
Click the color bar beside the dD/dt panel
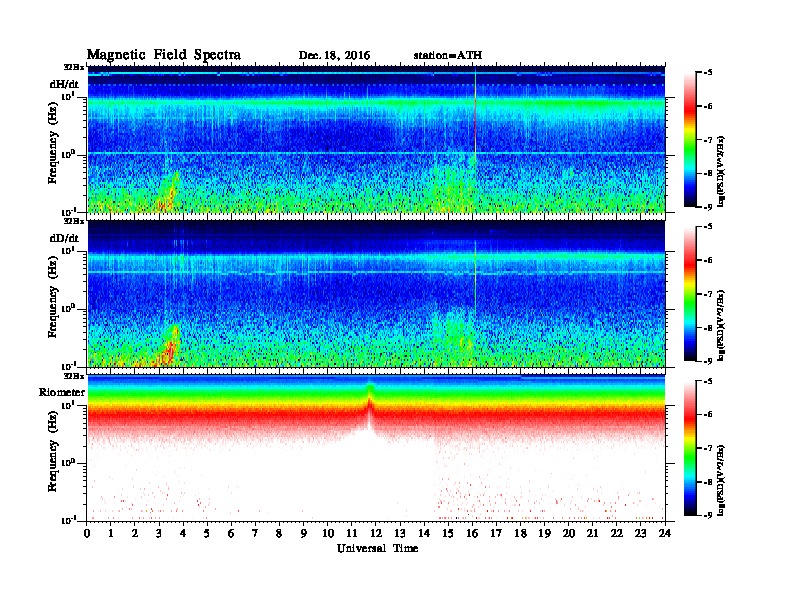coord(690,294)
